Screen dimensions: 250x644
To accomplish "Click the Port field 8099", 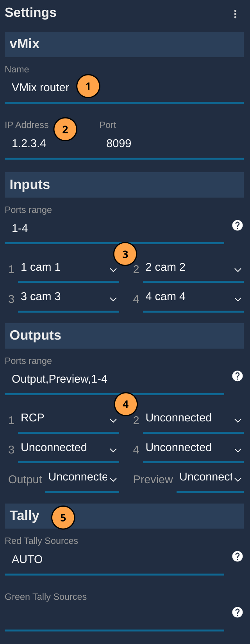I will click(171, 144).
